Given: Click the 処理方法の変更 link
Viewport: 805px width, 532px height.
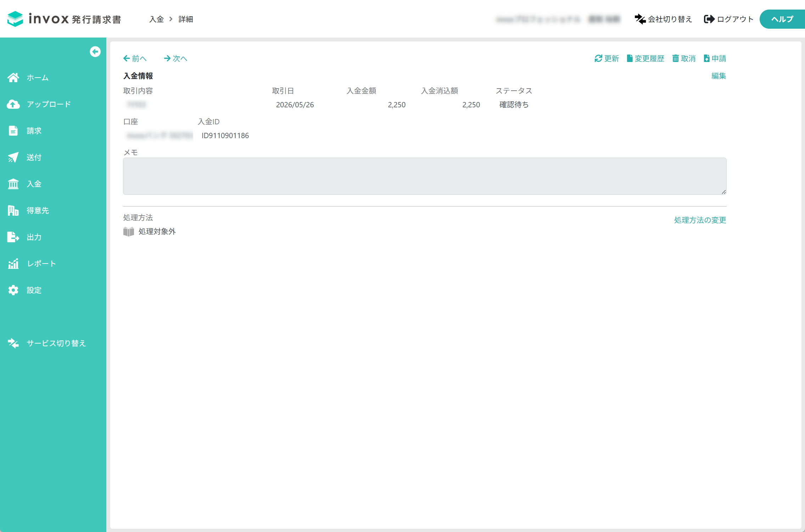Looking at the screenshot, I should point(700,220).
